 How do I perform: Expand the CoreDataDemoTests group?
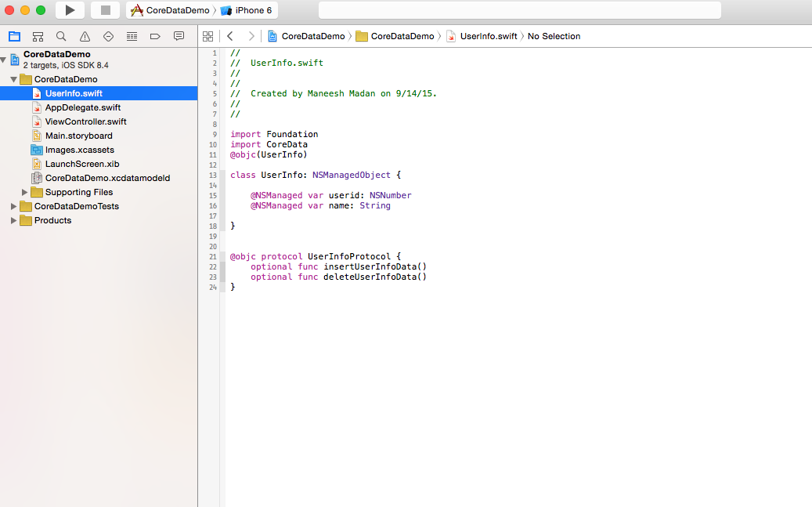click(x=13, y=206)
